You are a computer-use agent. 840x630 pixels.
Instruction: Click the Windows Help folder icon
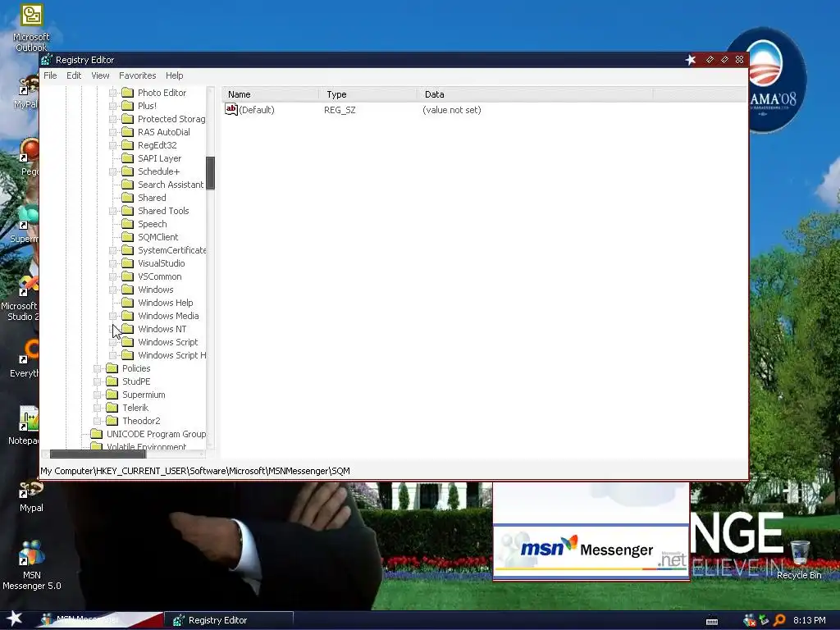[127, 303]
